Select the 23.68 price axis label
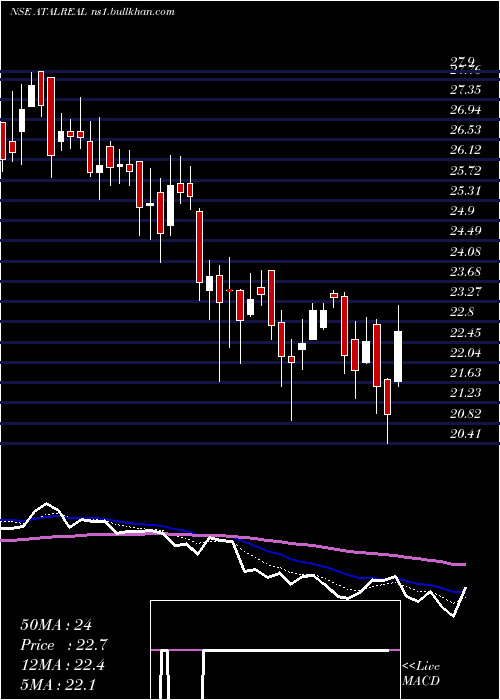 point(465,272)
